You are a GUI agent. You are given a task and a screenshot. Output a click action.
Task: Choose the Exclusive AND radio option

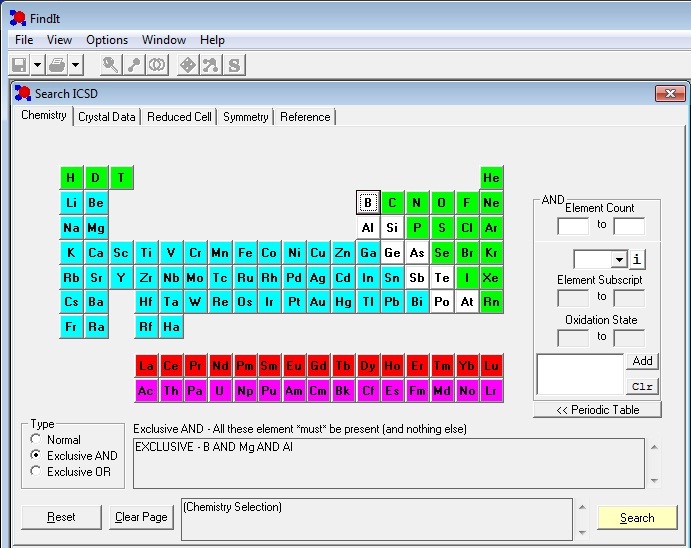37,456
